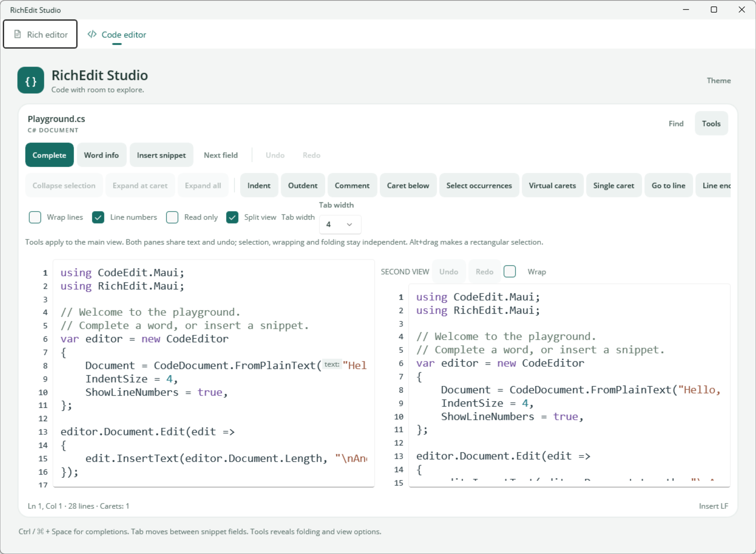Click second view line 9 IndentSize text

pyautogui.click(x=488, y=403)
